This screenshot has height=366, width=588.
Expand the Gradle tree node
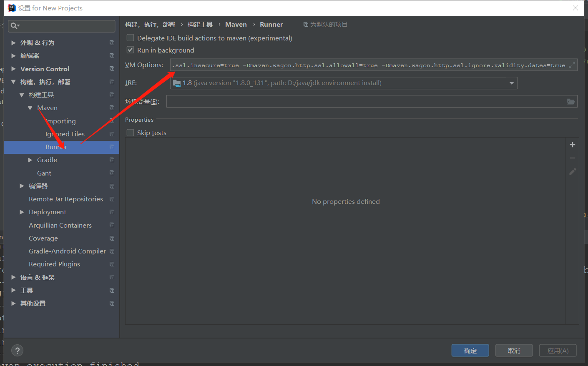[x=30, y=160]
